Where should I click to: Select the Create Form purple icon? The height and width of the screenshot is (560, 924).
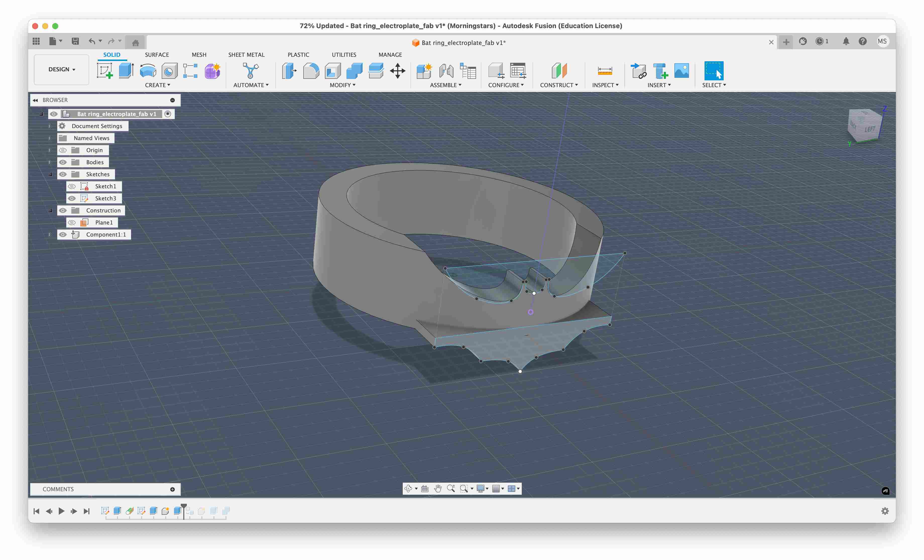pyautogui.click(x=212, y=71)
